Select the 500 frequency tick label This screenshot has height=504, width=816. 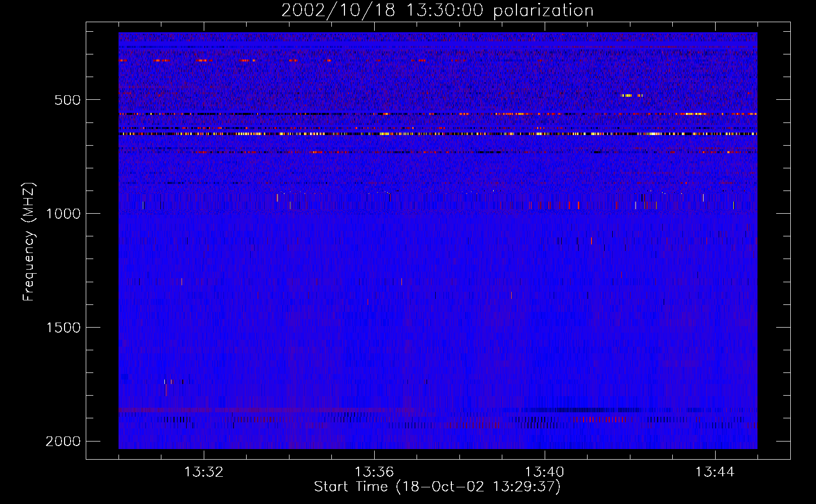pos(68,100)
